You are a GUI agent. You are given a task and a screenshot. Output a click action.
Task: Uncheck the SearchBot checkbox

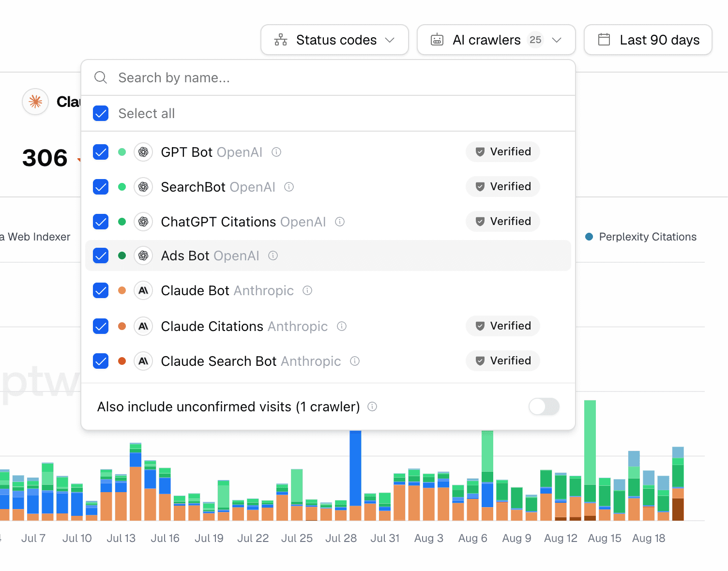point(101,187)
